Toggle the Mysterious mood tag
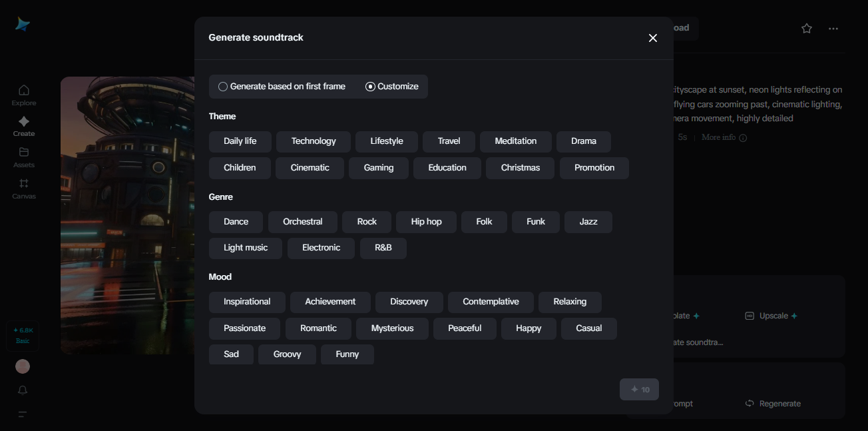868x431 pixels. tap(392, 328)
